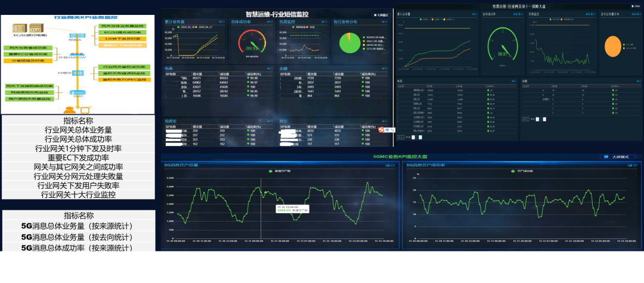The height and width of the screenshot is (283, 644).
Task: Open chart-view icon of 金融 table in 行业短信监控
Action: click(x=383, y=69)
